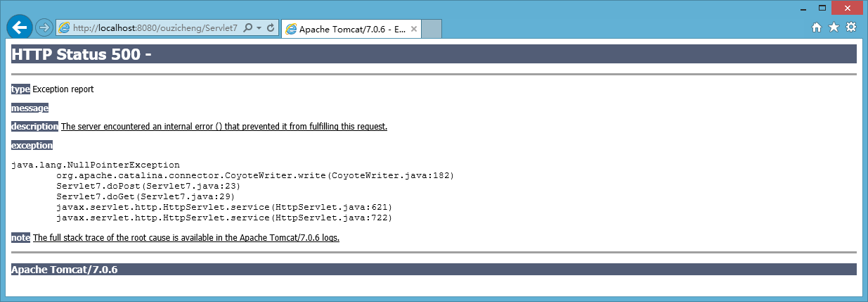868x302 pixels.
Task: Expand the address bar autocomplete dropdown arrow
Action: [x=259, y=28]
